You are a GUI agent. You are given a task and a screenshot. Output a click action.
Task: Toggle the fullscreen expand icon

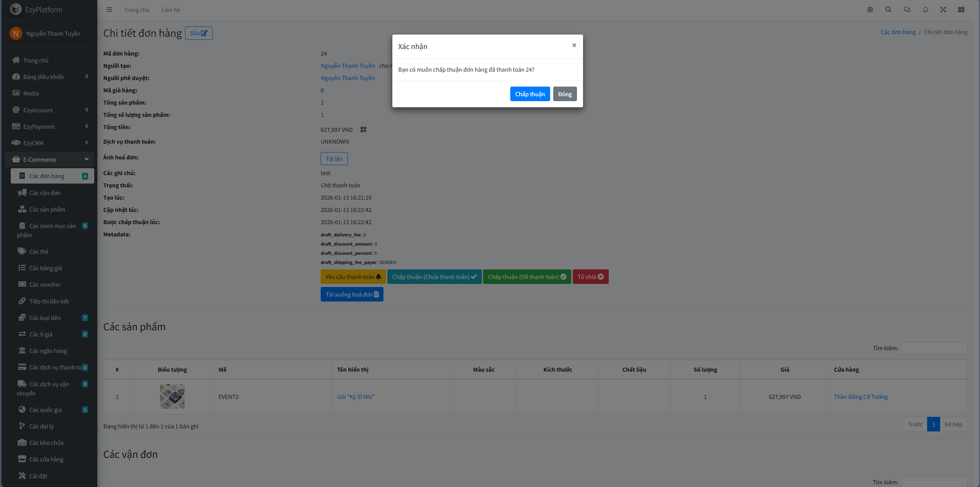point(943,10)
